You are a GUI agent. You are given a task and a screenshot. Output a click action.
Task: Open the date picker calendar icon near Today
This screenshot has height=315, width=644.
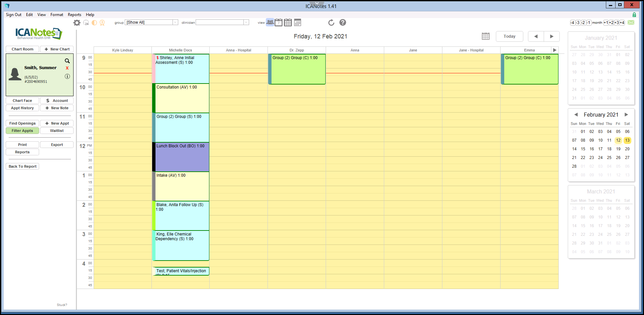point(486,36)
